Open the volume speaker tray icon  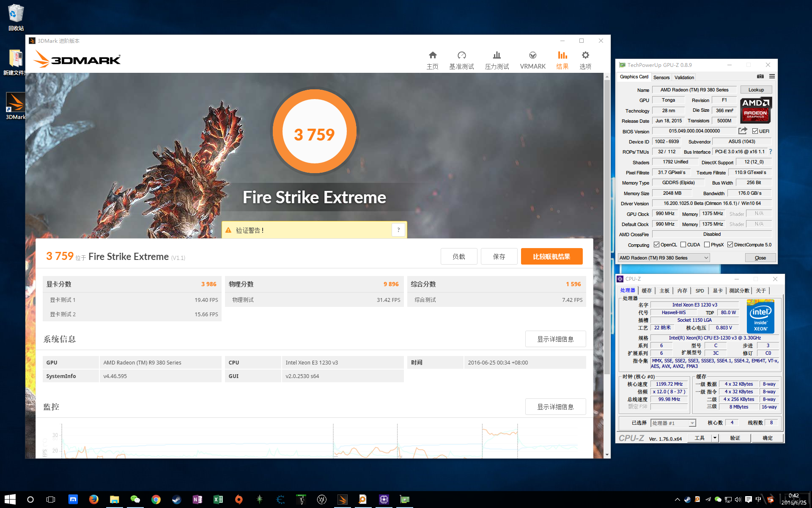[x=738, y=500]
